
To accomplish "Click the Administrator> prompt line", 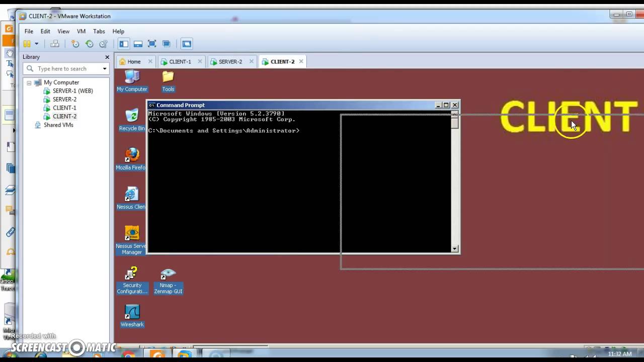I will [x=224, y=131].
